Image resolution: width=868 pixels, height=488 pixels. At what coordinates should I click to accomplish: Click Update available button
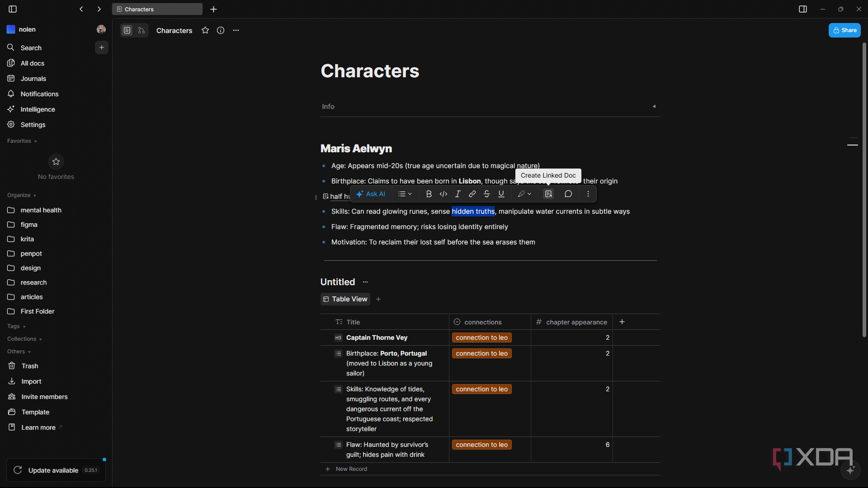(56, 470)
